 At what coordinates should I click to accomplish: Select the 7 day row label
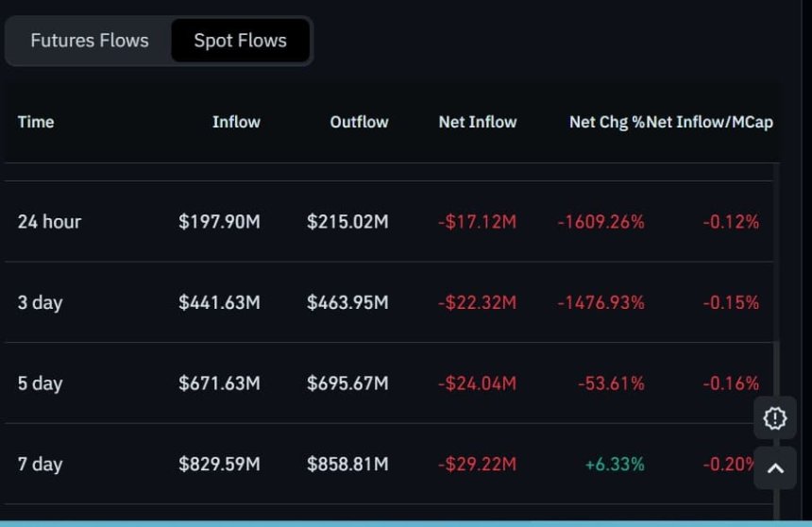(x=40, y=465)
